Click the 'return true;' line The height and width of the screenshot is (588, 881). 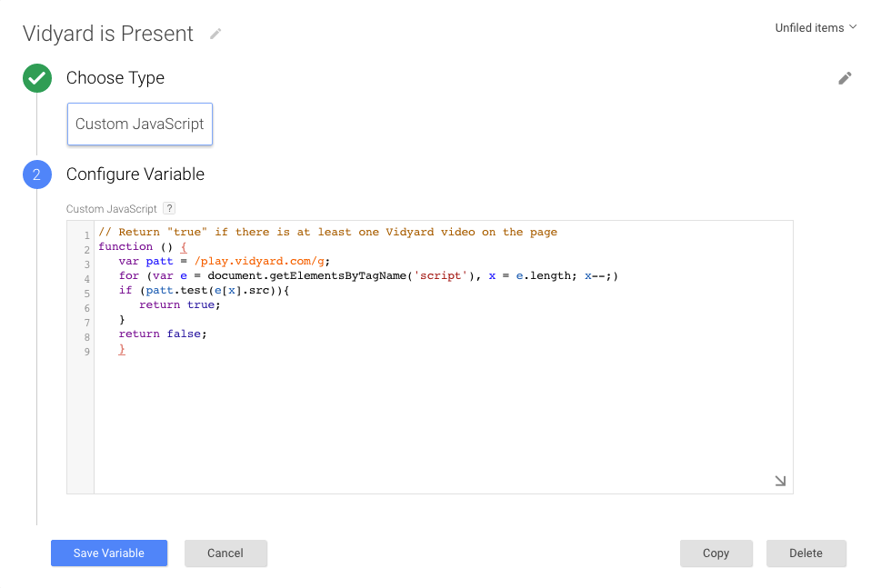click(180, 305)
